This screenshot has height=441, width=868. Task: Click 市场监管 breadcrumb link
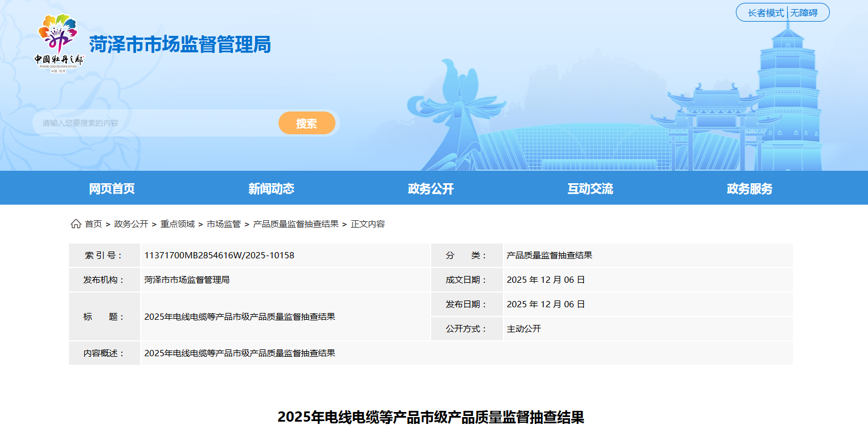click(x=223, y=224)
